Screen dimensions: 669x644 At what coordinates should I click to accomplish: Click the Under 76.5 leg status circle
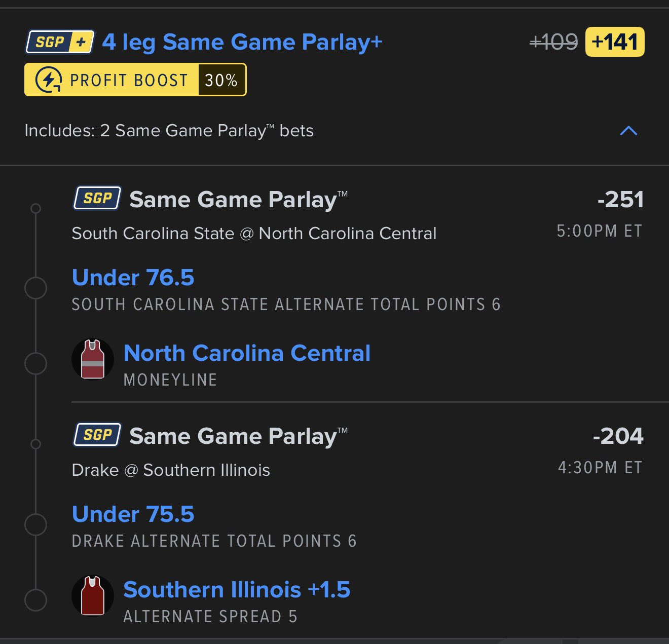35,288
